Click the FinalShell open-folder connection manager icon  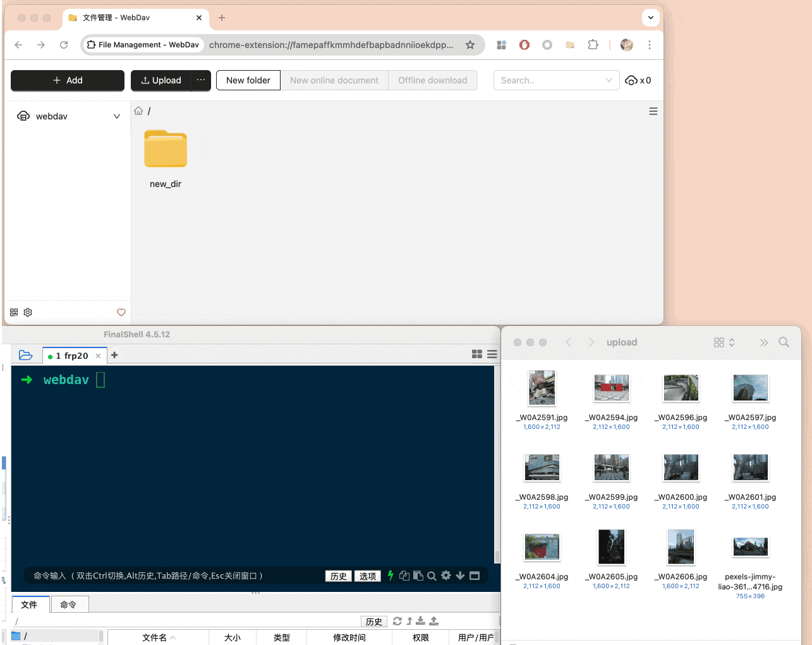click(x=26, y=355)
